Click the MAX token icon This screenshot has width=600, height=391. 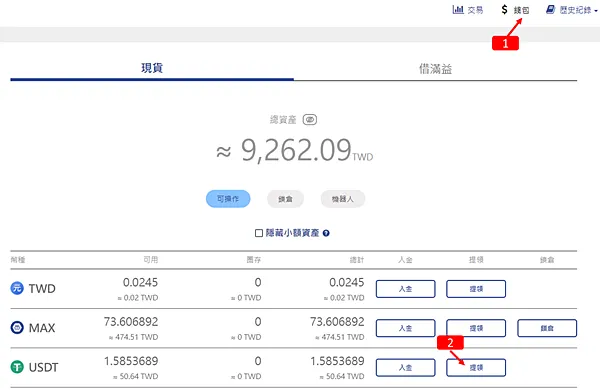(17, 327)
